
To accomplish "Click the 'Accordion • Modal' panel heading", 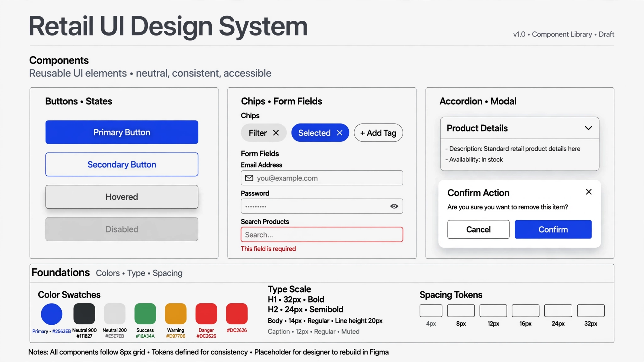I will click(478, 101).
